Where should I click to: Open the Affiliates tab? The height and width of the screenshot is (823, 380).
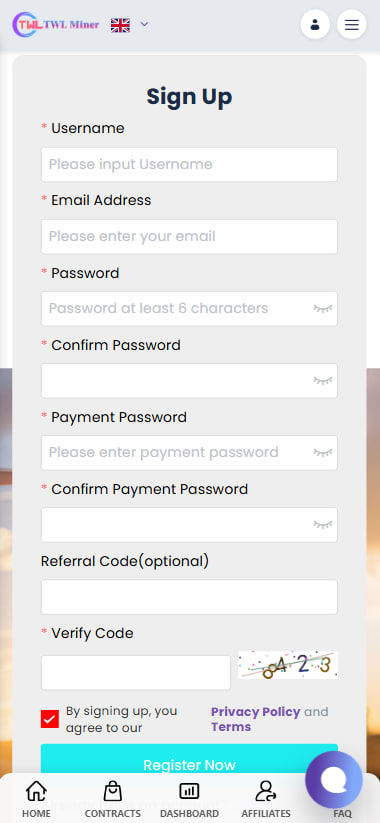[266, 799]
